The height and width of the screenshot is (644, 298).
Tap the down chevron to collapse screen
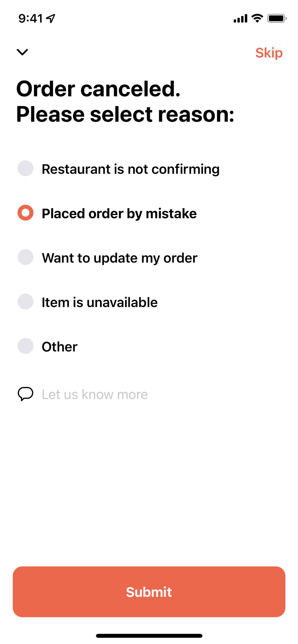22,52
